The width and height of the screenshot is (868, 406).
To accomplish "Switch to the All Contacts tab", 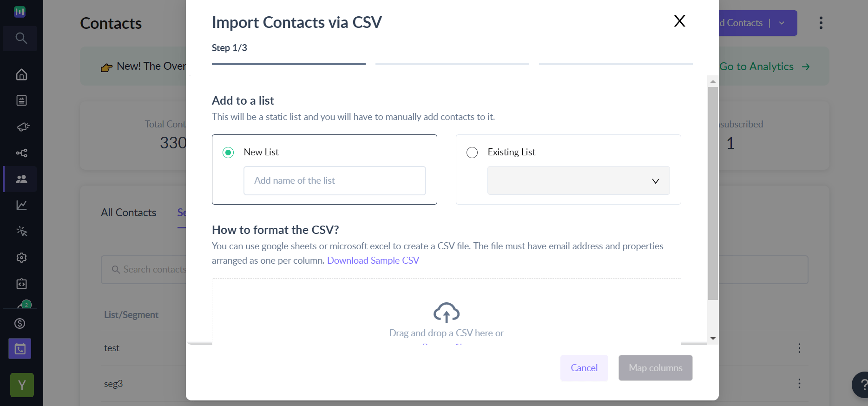I will [129, 213].
